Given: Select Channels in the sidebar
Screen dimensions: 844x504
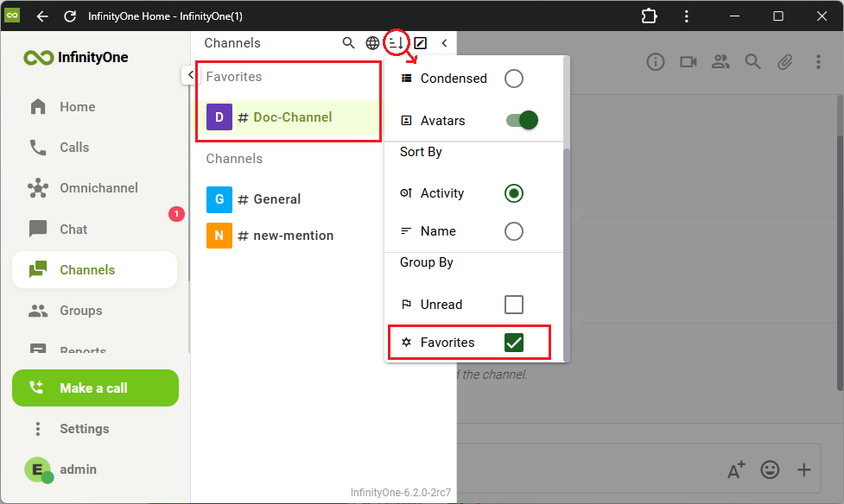Looking at the screenshot, I should [x=95, y=269].
